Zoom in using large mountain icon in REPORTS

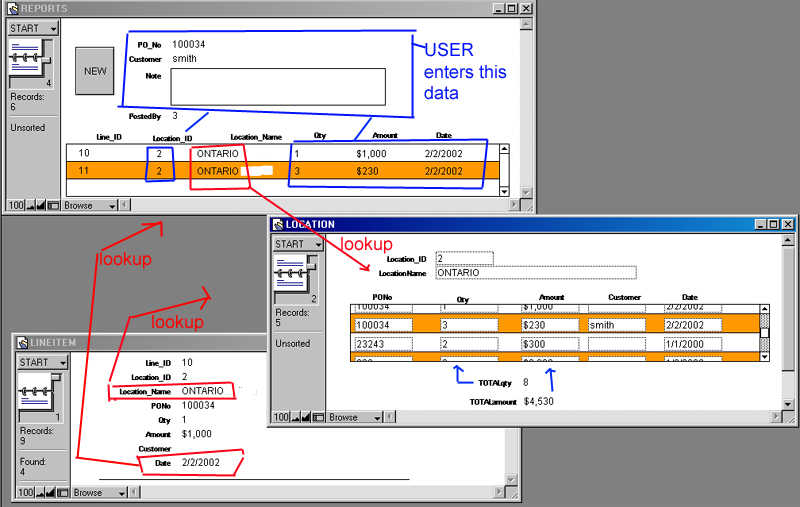[43, 205]
